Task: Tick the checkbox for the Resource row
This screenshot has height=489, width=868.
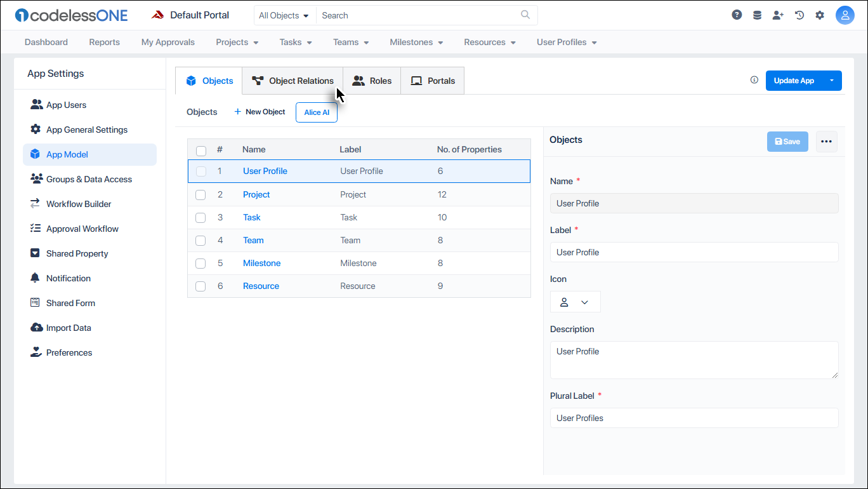Action: pyautogui.click(x=201, y=286)
